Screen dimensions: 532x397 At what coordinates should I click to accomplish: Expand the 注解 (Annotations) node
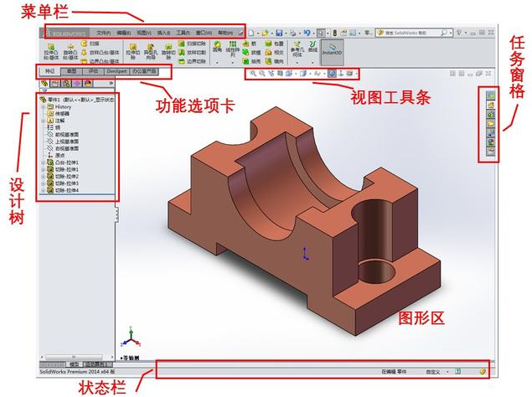point(43,121)
